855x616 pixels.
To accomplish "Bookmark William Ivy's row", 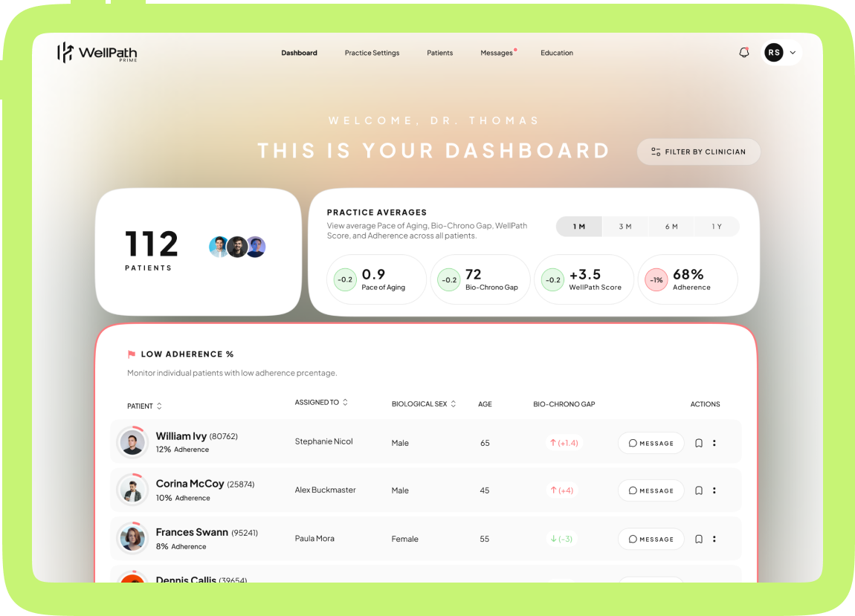I will (699, 443).
